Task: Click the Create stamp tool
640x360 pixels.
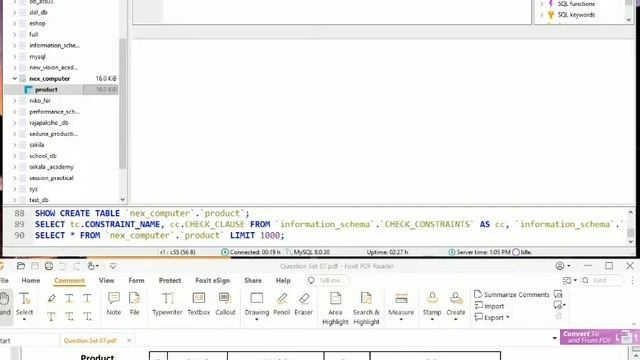Action: click(456, 306)
